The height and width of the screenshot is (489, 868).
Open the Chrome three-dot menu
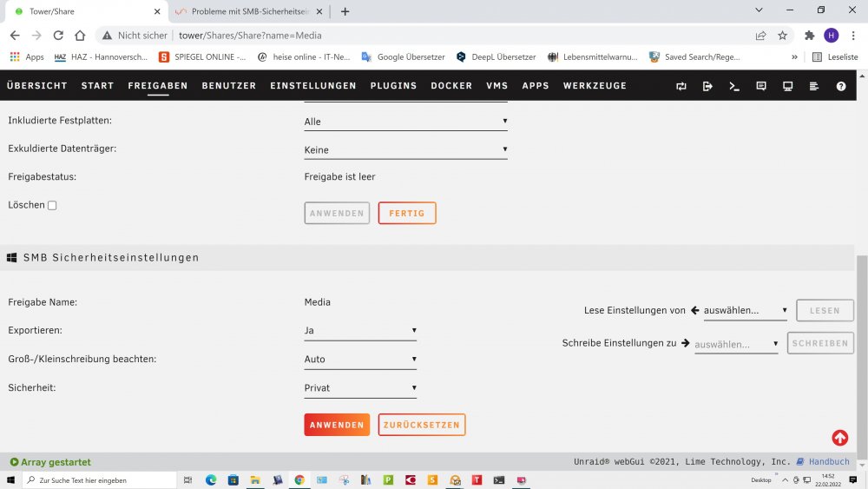tap(853, 36)
